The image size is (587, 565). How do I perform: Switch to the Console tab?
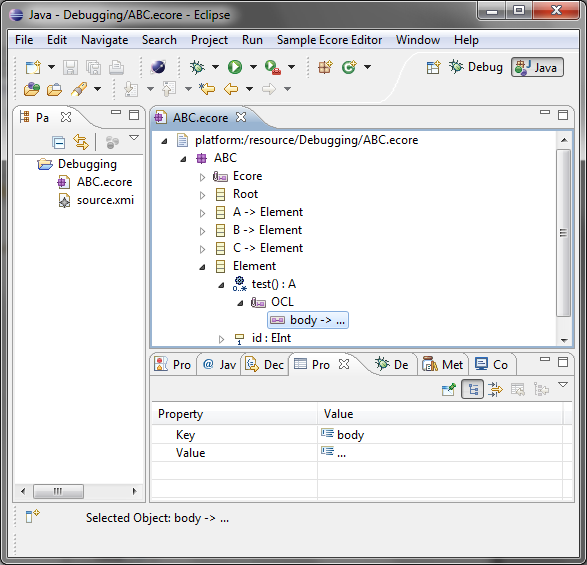click(492, 364)
